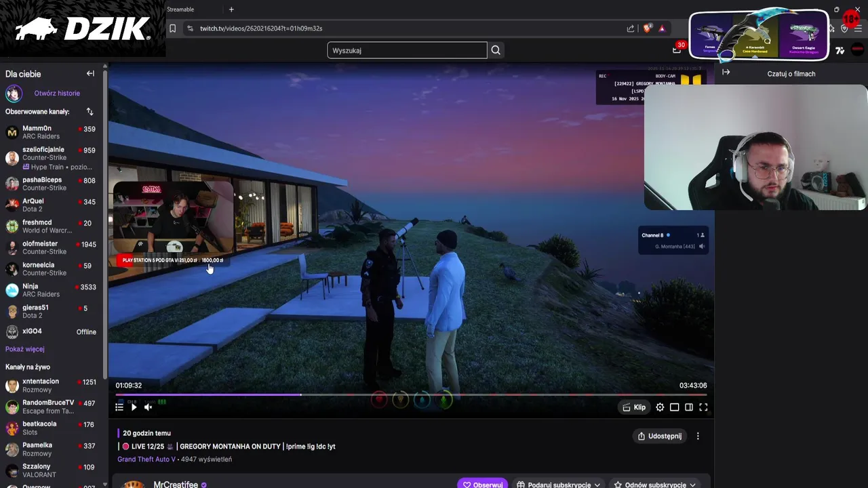Viewport: 868px width, 488px height.
Task: Open the Brave Rewards triangle icon
Action: click(x=662, y=28)
